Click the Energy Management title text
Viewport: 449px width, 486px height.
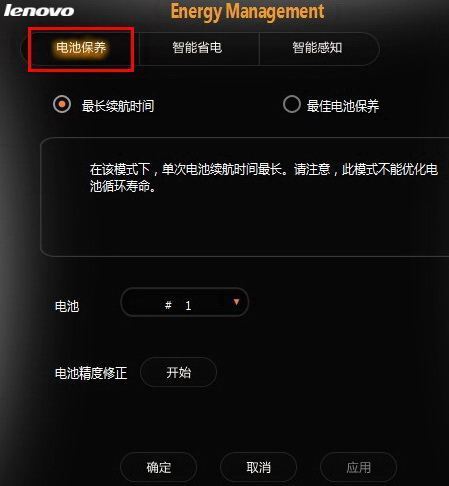pyautogui.click(x=247, y=12)
